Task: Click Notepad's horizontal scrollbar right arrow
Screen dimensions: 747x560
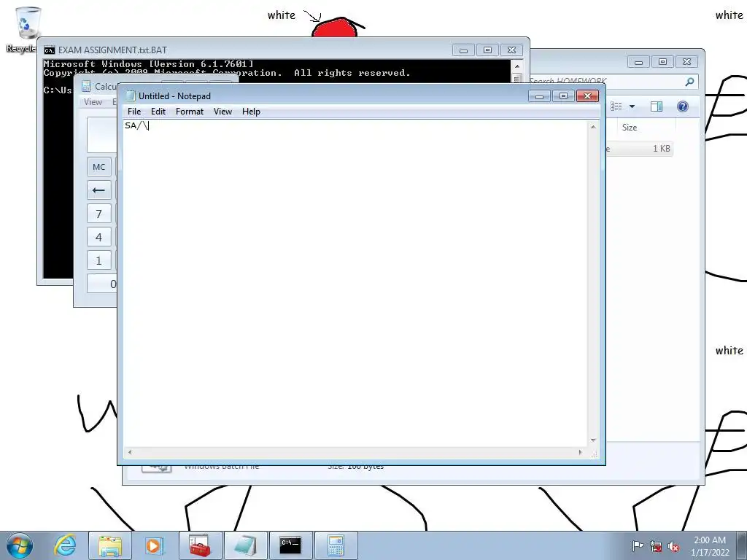Action: coord(580,452)
